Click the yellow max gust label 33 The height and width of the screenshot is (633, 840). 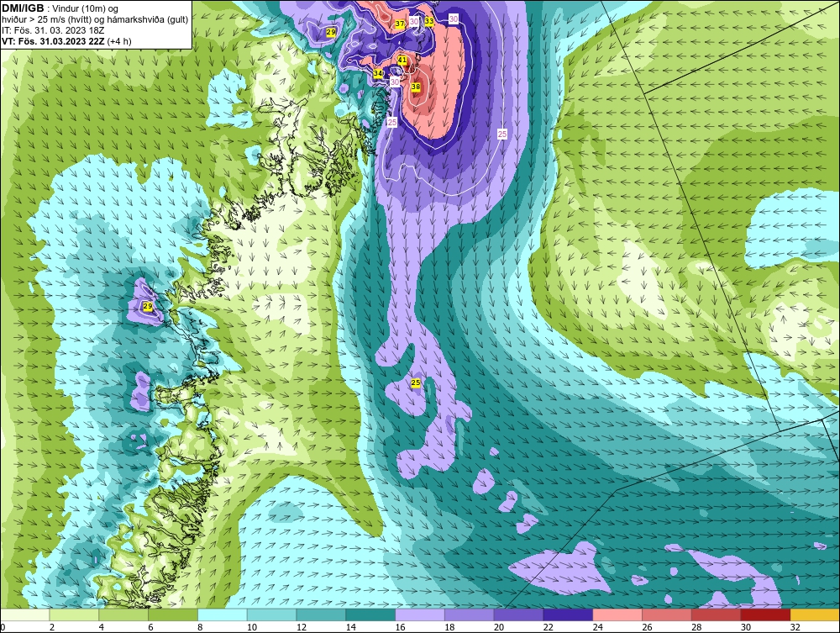pyautogui.click(x=429, y=21)
